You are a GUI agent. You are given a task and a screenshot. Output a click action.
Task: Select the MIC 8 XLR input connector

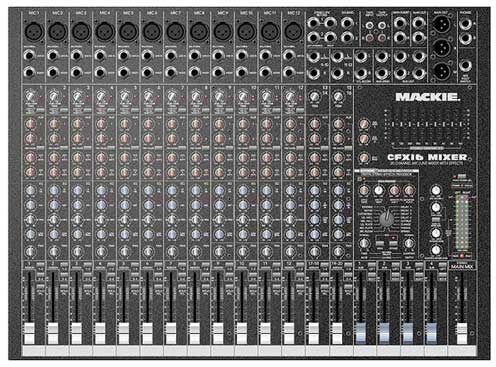[199, 32]
